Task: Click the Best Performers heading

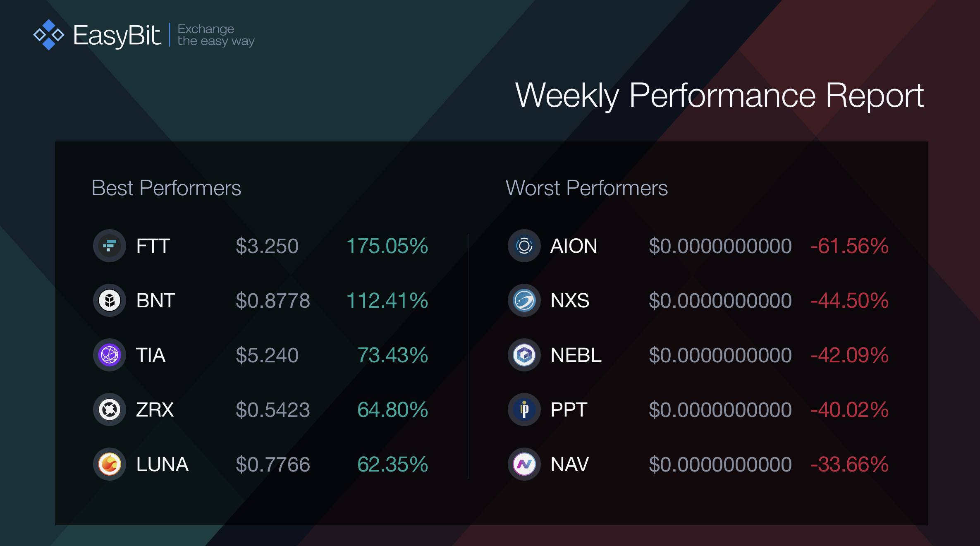Action: point(166,188)
